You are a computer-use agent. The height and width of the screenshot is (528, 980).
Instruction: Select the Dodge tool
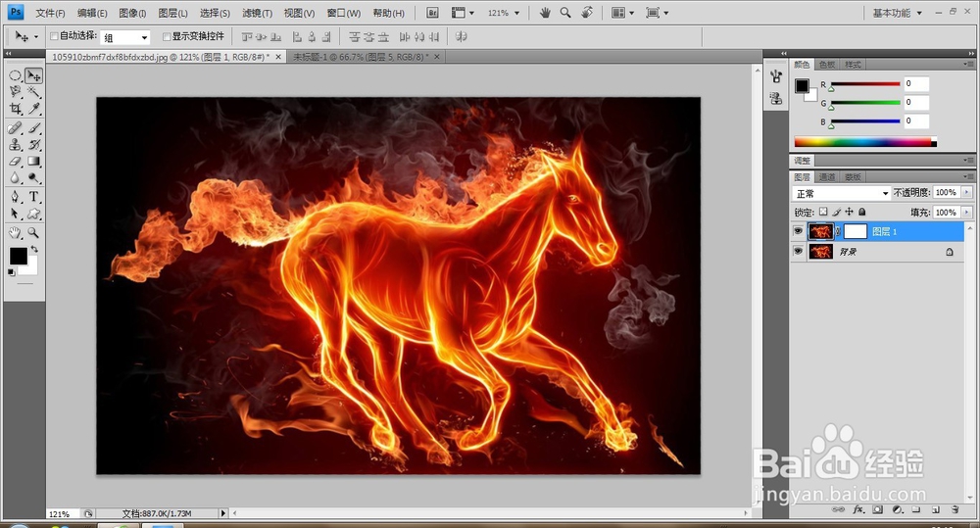click(x=33, y=178)
